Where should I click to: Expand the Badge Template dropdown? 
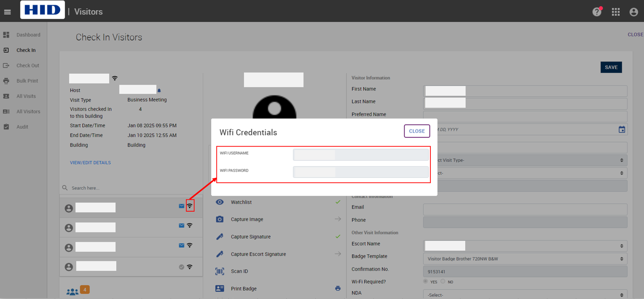tap(525, 259)
